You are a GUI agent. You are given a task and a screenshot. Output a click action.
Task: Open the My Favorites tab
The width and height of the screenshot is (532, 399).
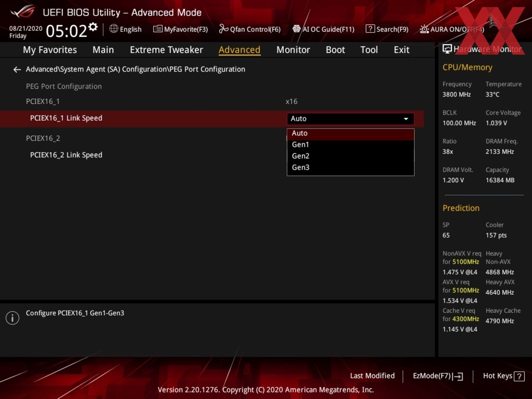pos(50,50)
